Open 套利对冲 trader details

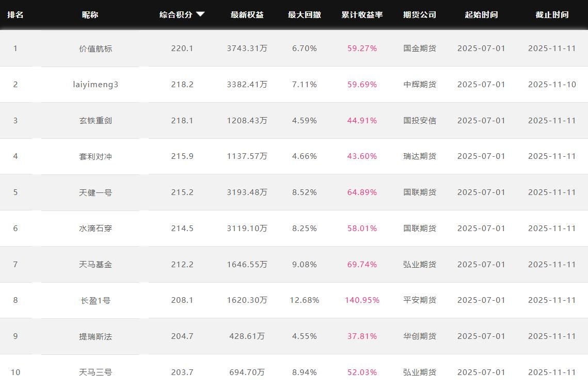tap(96, 156)
